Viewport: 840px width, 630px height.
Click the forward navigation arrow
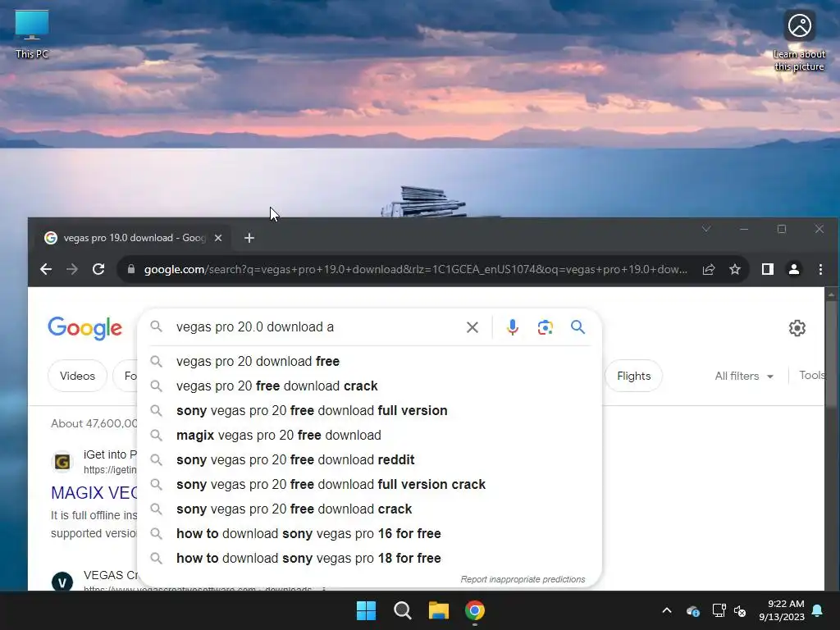point(72,269)
